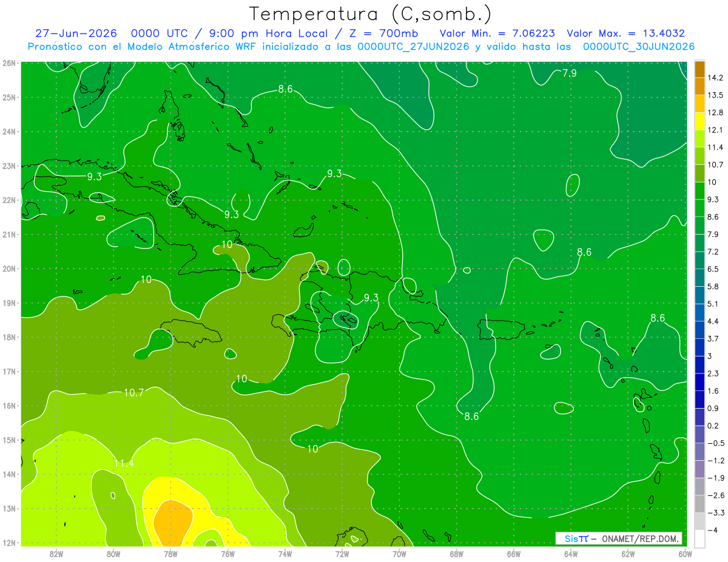Select the 'Valor Max. = 13.4032' readout
The width and height of the screenshot is (728, 562).
tap(626, 33)
